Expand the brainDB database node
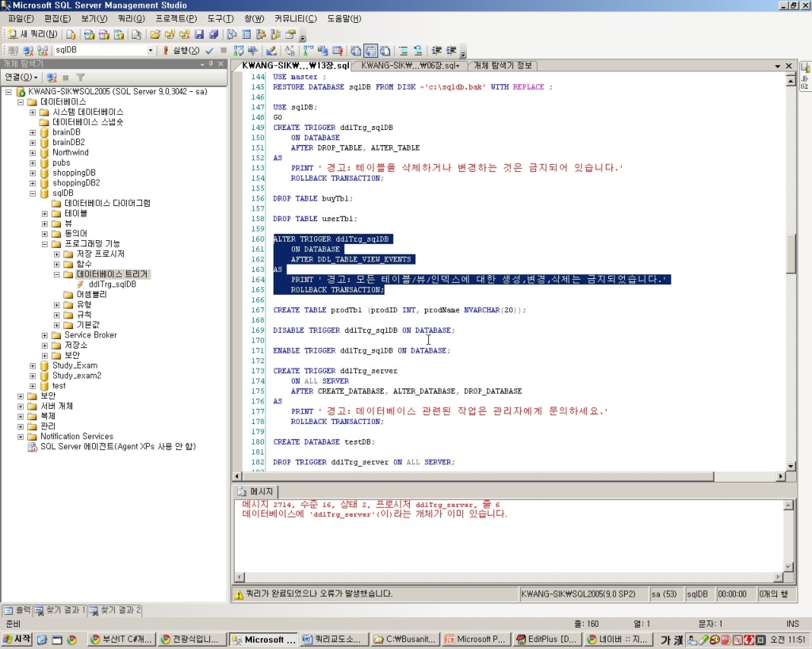 tap(33, 132)
